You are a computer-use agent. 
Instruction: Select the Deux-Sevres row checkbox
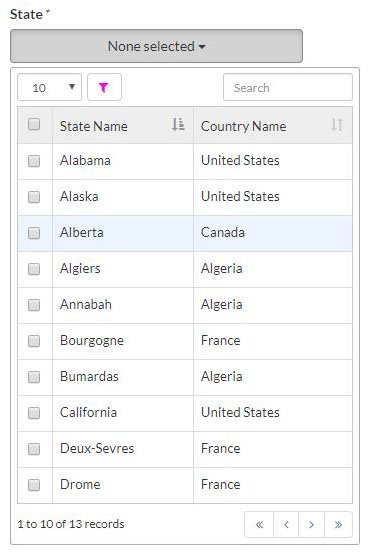[x=34, y=449]
